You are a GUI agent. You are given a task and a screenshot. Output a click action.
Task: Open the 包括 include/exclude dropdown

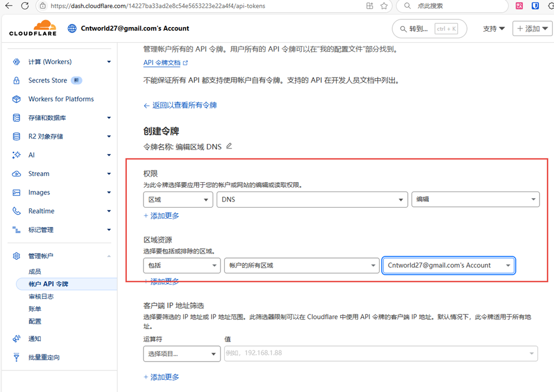(182, 266)
